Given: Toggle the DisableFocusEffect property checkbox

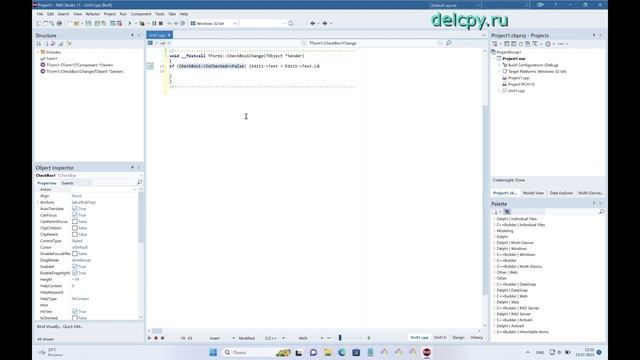Looking at the screenshot, I should coord(75,253).
